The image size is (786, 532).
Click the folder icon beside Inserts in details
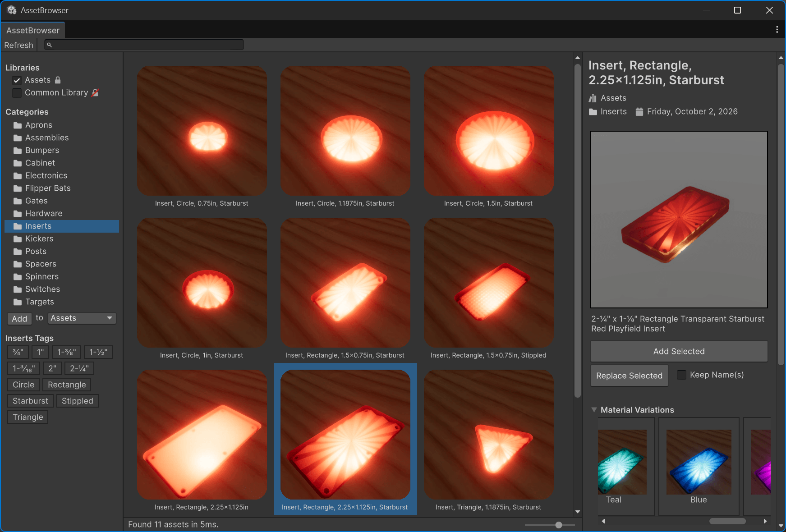[593, 111]
